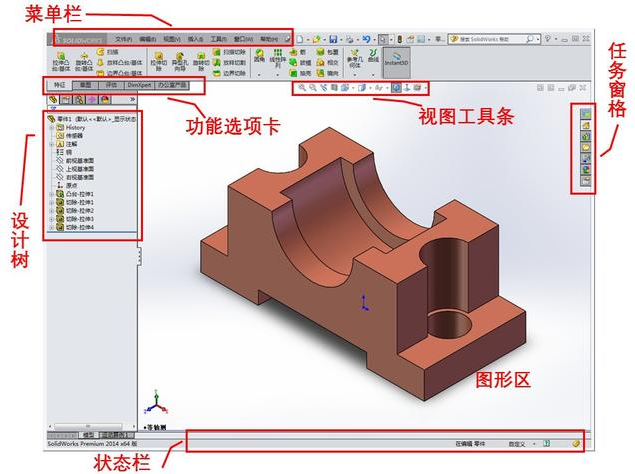This screenshot has height=474, width=635.
Task: Open the Reference Geometry (参考几何体) tool
Action: [355, 58]
